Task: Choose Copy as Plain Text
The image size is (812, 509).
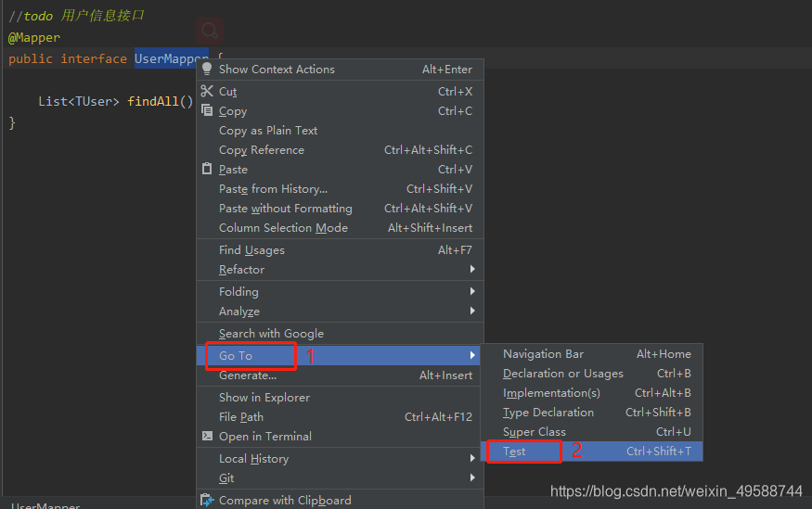Action: (x=341, y=131)
